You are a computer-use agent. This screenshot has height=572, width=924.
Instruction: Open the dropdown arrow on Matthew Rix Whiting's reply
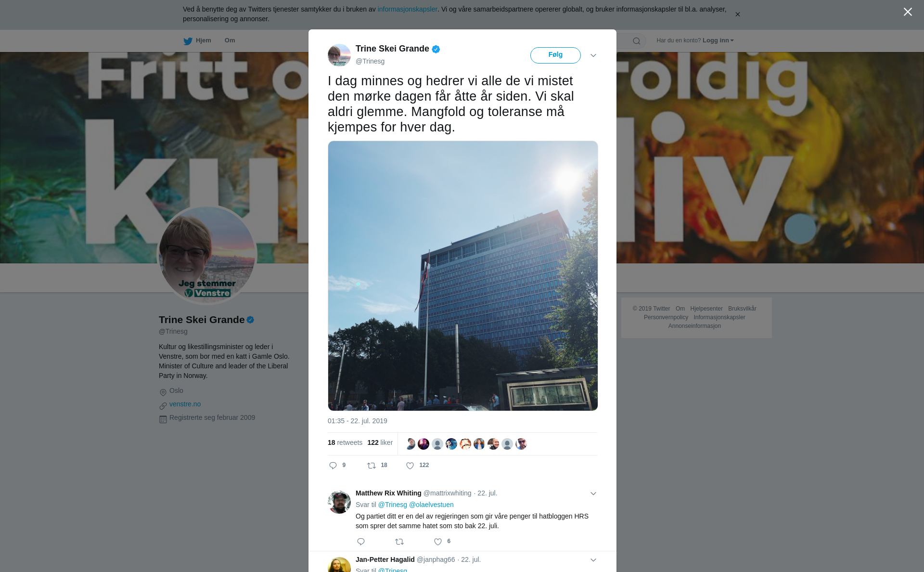click(x=593, y=494)
